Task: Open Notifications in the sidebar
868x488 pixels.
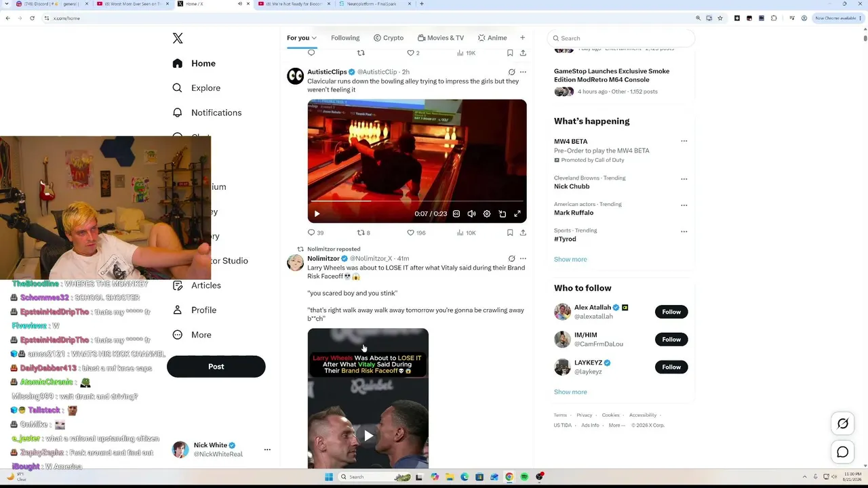Action: tap(207, 113)
